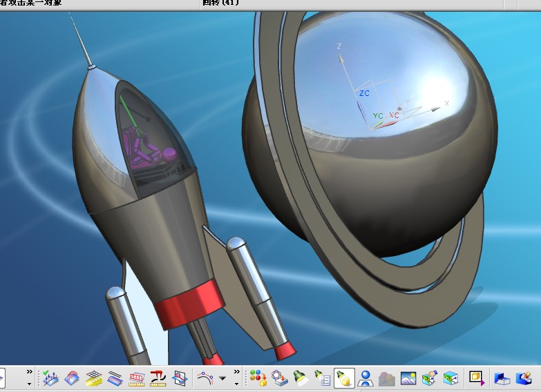Select the blue stepped block icon
The height and width of the screenshot is (392, 541).
(x=502, y=379)
